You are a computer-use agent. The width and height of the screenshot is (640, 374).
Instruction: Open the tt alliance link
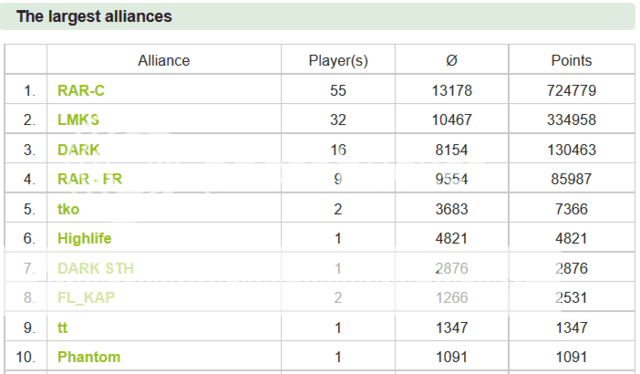[62, 327]
